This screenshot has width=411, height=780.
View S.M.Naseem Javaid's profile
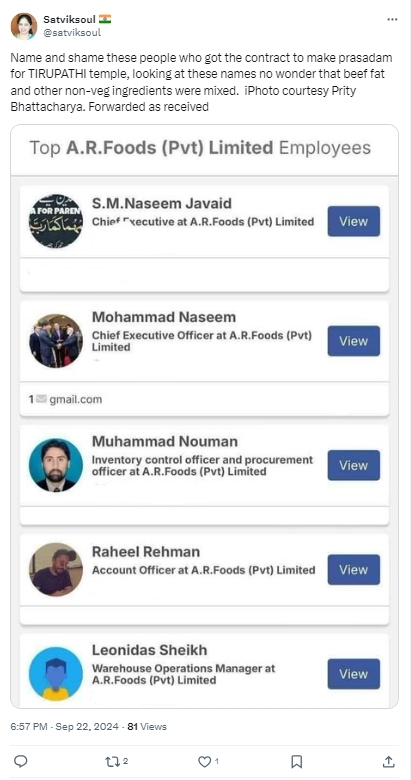tap(353, 221)
